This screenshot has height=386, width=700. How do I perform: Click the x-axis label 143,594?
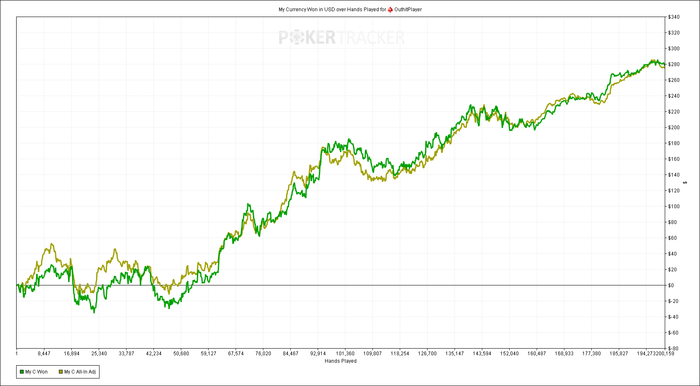[x=482, y=353]
